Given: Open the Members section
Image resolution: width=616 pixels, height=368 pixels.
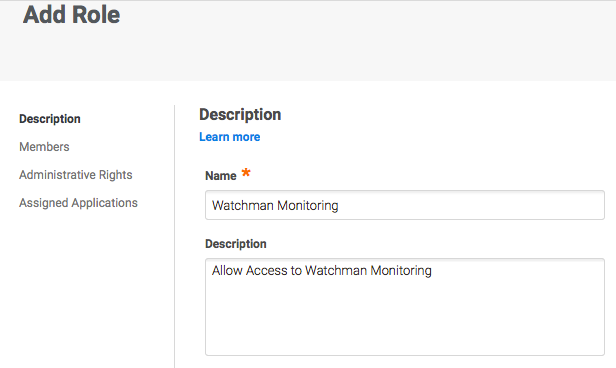Looking at the screenshot, I should [x=44, y=147].
